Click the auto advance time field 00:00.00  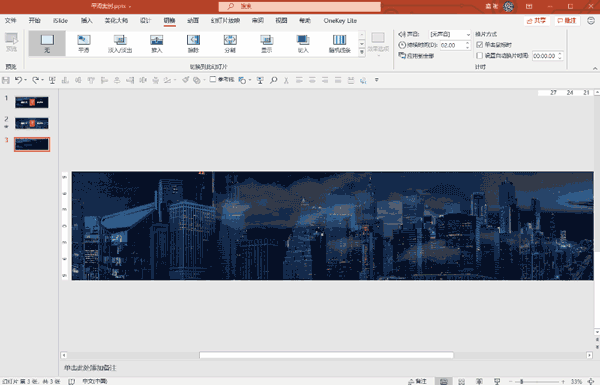pyautogui.click(x=545, y=56)
